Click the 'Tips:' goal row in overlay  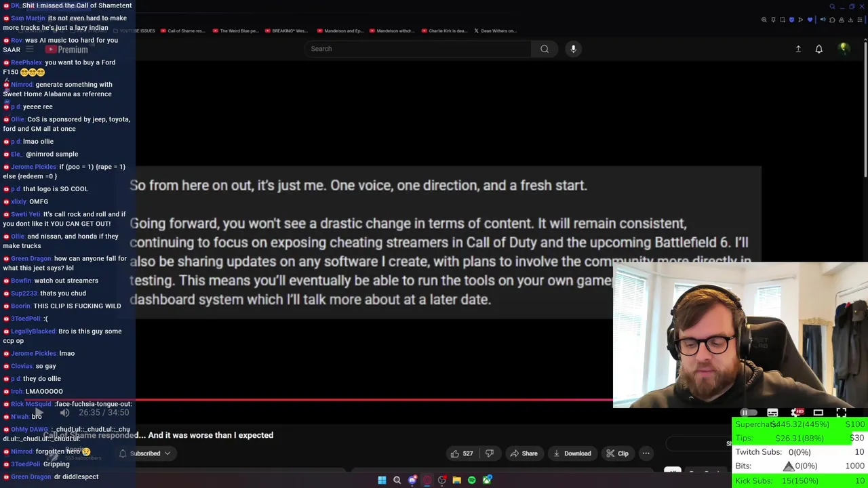tap(800, 438)
